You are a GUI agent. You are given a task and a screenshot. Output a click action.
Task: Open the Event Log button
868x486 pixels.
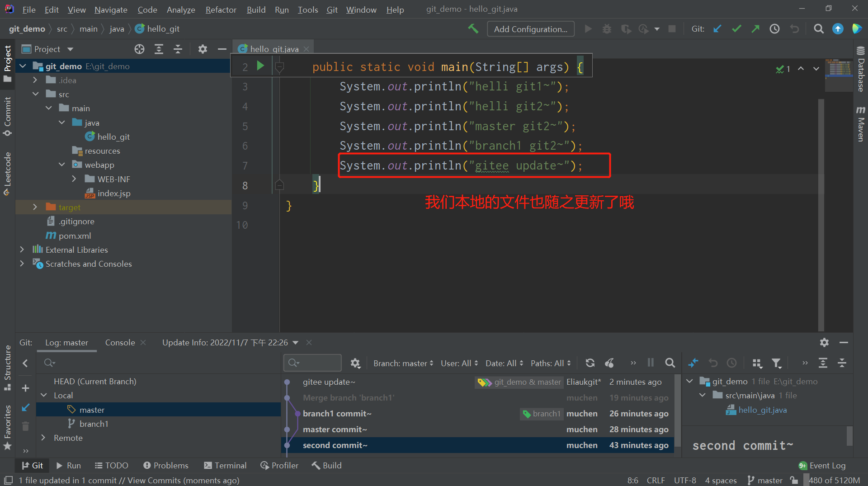822,465
